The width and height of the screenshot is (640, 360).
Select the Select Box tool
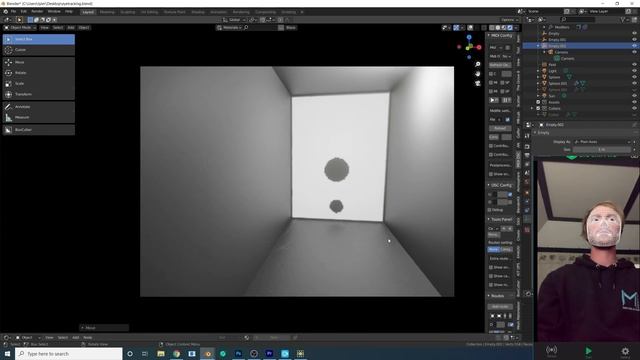coord(38,39)
